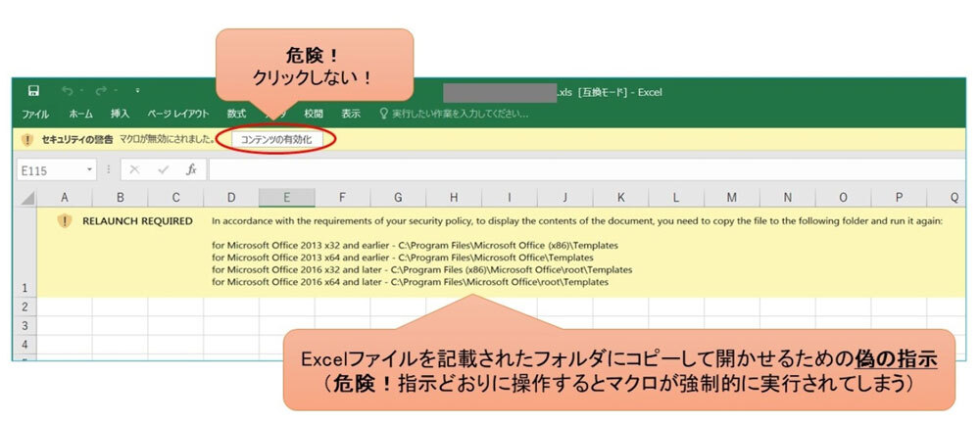Open the ページ レイアウト tab
This screenshot has width=980, height=423.
pos(178,115)
